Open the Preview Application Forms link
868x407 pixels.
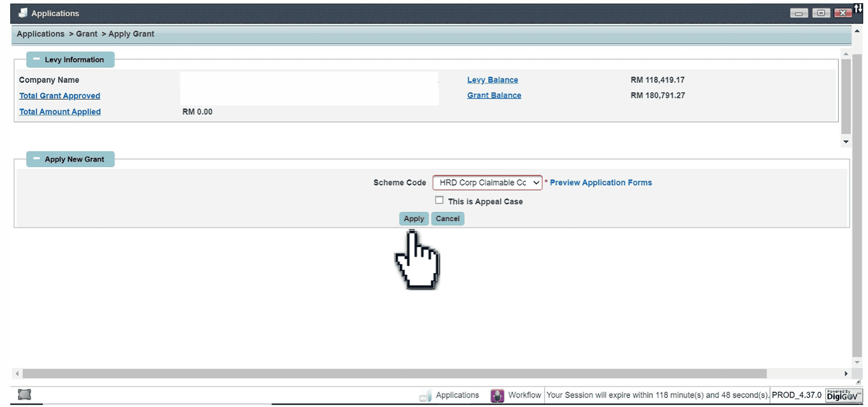pos(600,182)
